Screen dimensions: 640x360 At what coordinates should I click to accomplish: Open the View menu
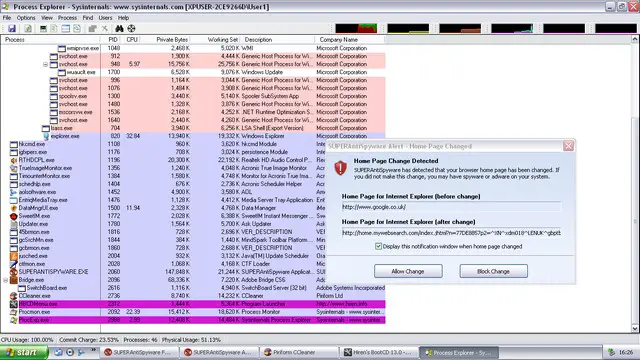click(47, 18)
